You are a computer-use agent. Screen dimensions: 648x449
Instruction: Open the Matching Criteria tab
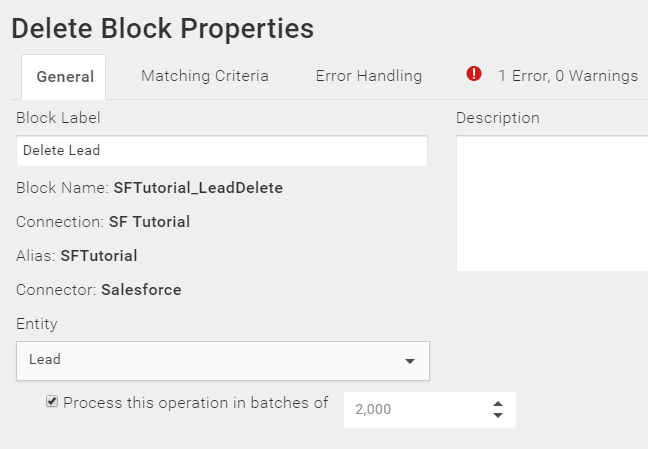(x=205, y=76)
